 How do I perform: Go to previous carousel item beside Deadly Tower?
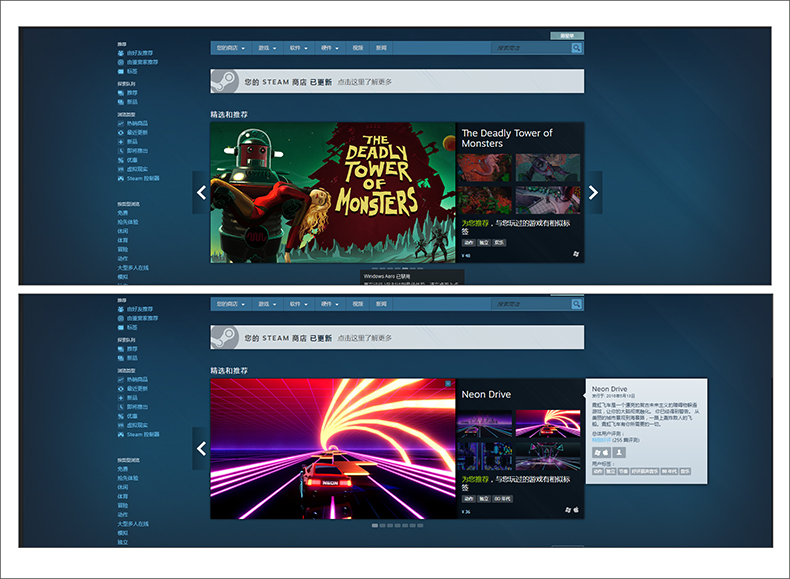pyautogui.click(x=201, y=192)
